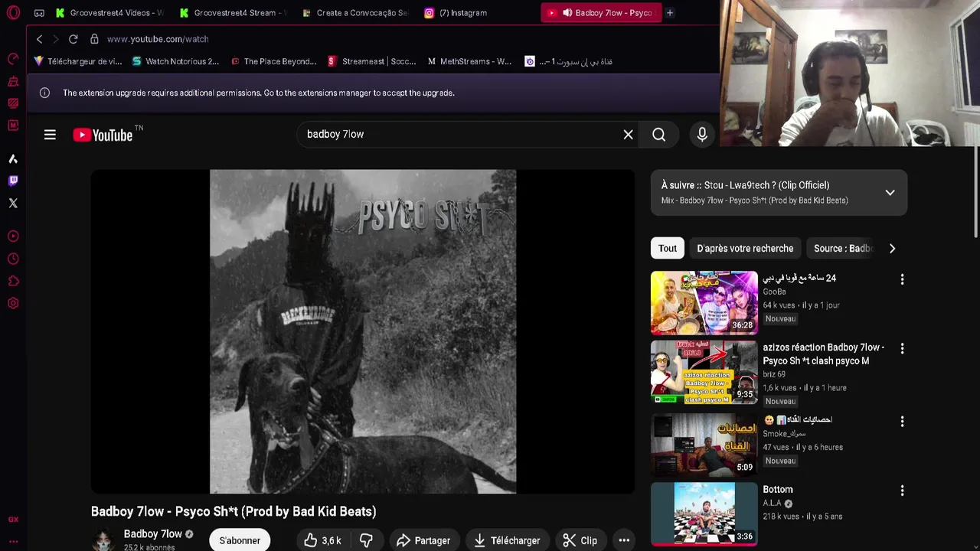The width and height of the screenshot is (980, 551).
Task: Open more actions menu below the video
Action: [x=624, y=540]
